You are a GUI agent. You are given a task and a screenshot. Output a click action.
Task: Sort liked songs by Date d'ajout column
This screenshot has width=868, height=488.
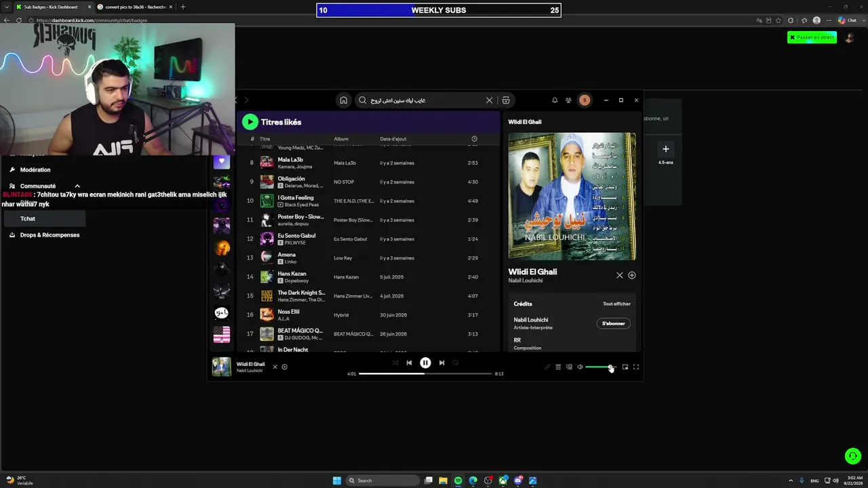[393, 139]
